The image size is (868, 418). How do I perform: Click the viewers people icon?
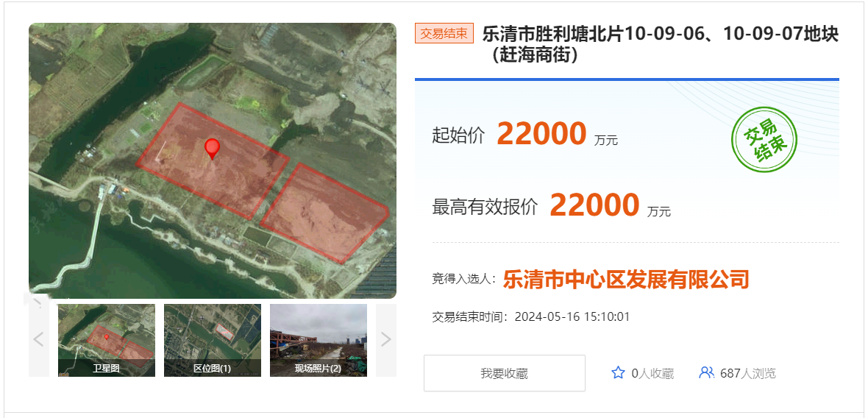click(706, 372)
